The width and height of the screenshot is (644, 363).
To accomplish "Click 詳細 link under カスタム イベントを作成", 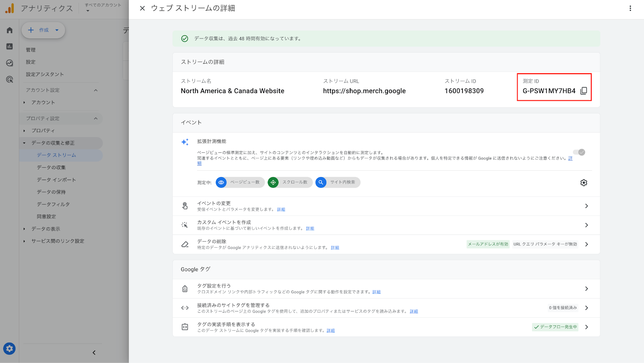I will [310, 228].
